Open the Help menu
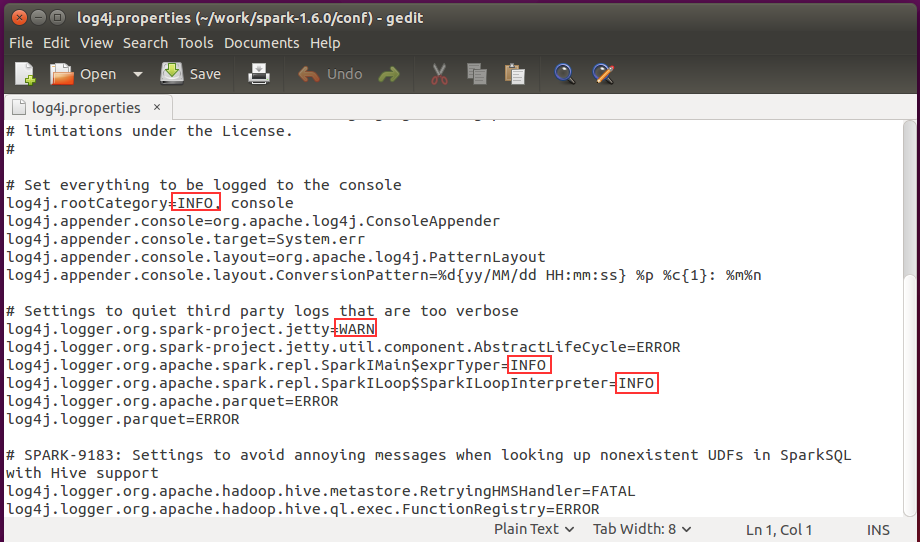The height and width of the screenshot is (542, 920). [325, 43]
